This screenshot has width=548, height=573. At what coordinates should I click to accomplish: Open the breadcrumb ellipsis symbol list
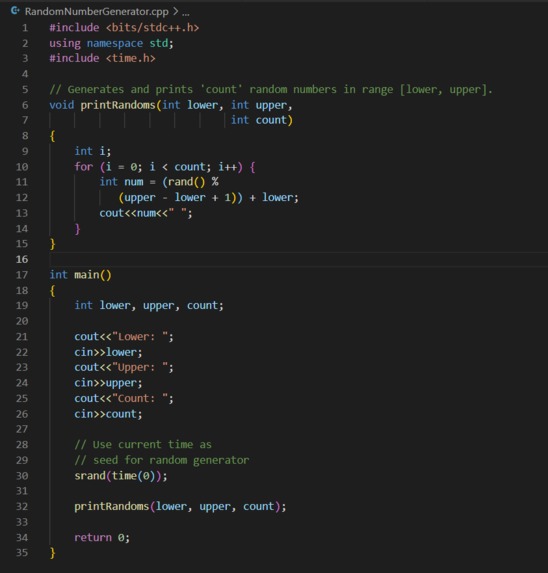[x=186, y=12]
